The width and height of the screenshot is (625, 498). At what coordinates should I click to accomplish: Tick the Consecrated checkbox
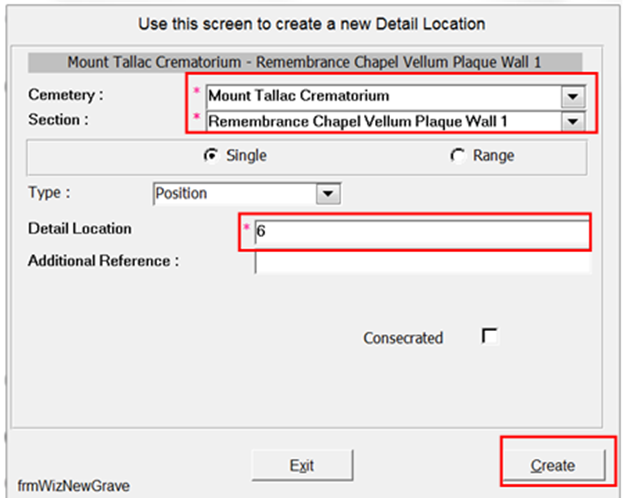coord(489,336)
